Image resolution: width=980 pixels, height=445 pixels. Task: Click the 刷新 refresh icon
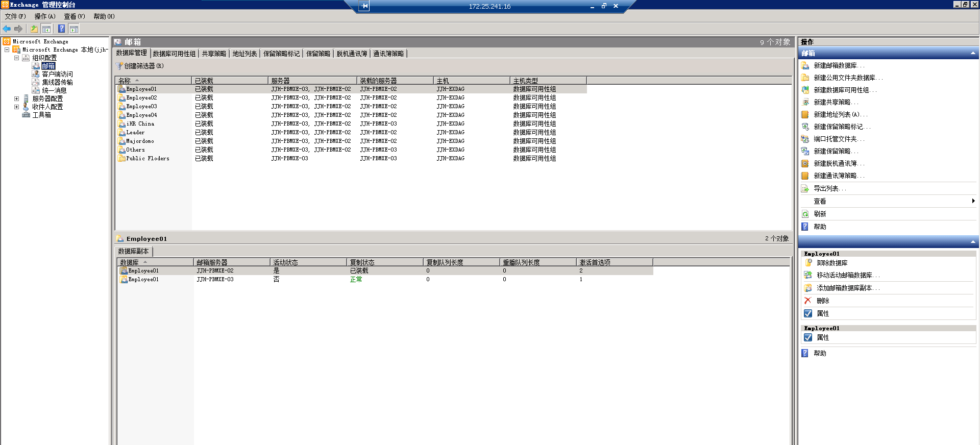[x=805, y=214]
